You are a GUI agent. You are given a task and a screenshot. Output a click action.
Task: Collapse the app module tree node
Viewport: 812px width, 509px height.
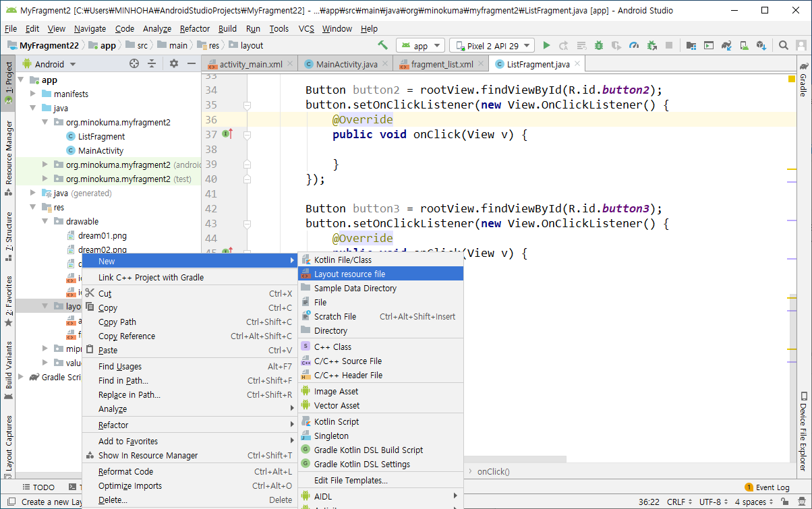(x=22, y=80)
